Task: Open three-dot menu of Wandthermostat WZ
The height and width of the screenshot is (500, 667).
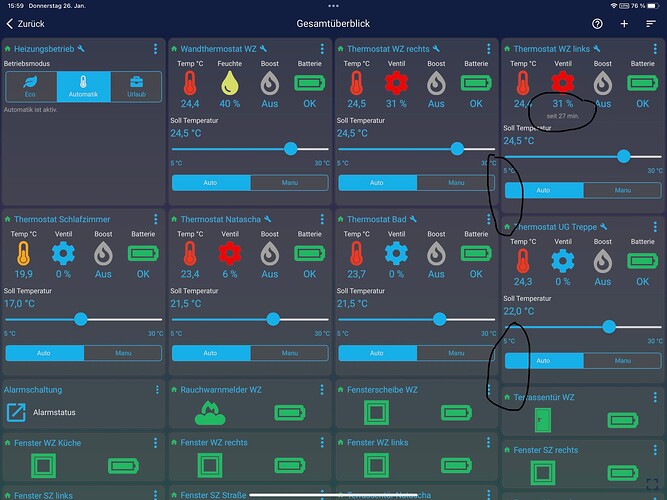Action: [321, 49]
